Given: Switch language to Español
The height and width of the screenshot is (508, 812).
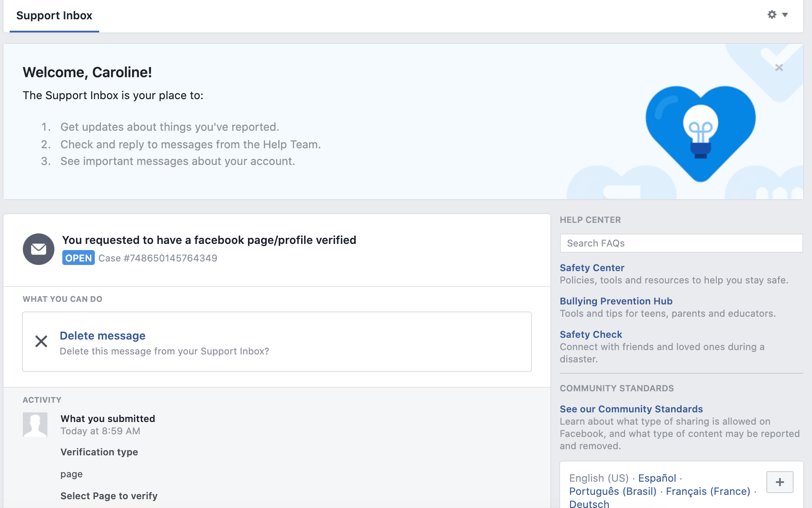Looking at the screenshot, I should coord(657,478).
